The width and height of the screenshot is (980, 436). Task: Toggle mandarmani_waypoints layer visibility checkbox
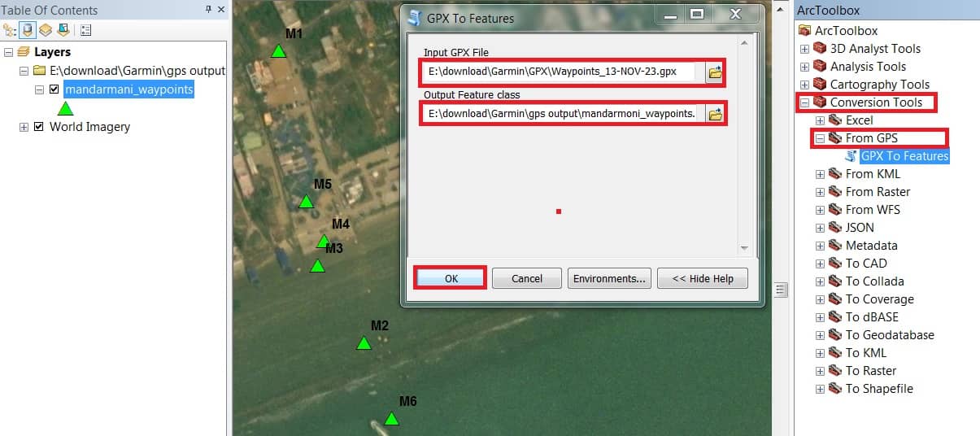(54, 89)
